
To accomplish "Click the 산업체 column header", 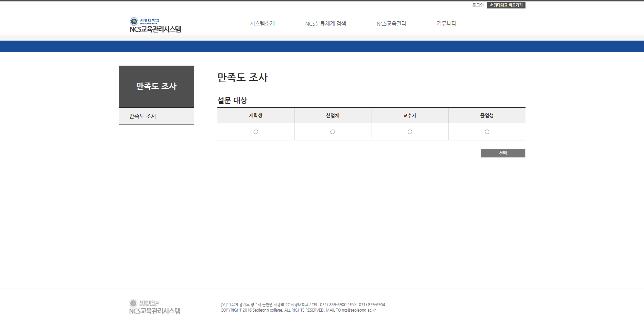I will (332, 115).
